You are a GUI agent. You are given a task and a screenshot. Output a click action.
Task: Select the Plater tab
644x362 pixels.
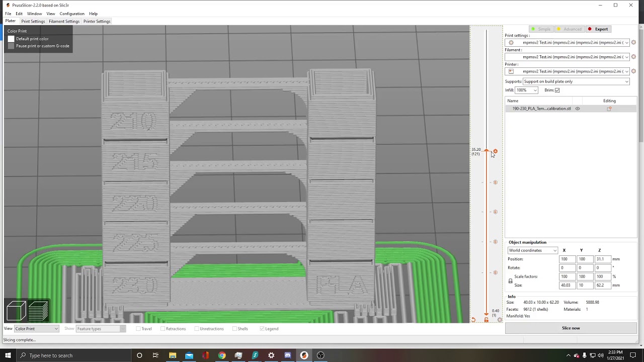click(x=11, y=21)
